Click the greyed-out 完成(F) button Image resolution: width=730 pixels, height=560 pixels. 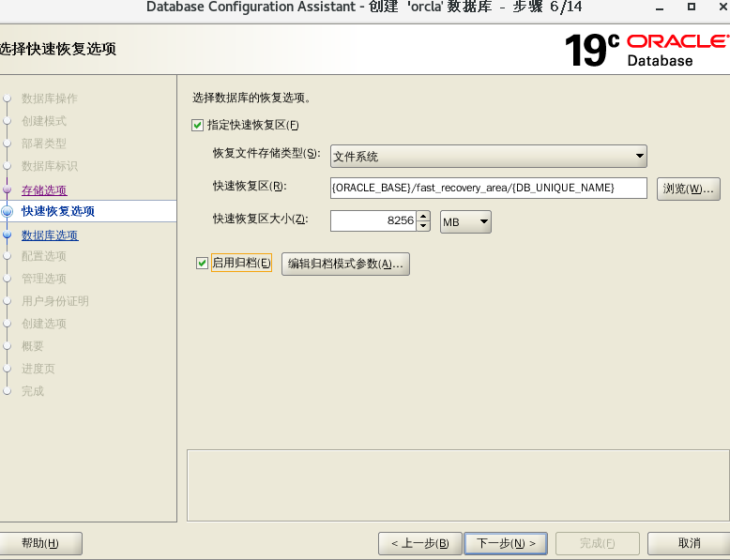click(x=598, y=543)
